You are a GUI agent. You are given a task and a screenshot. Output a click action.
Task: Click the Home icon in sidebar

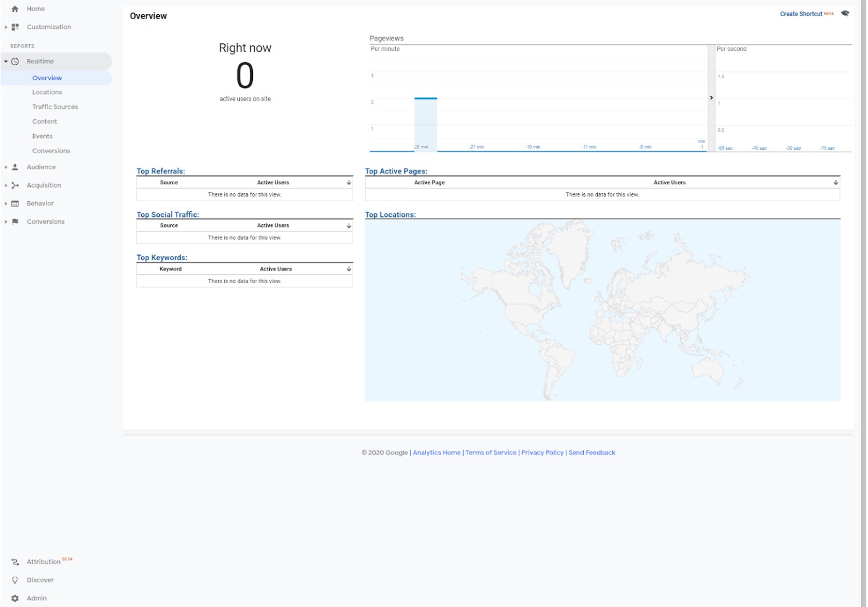pos(15,9)
